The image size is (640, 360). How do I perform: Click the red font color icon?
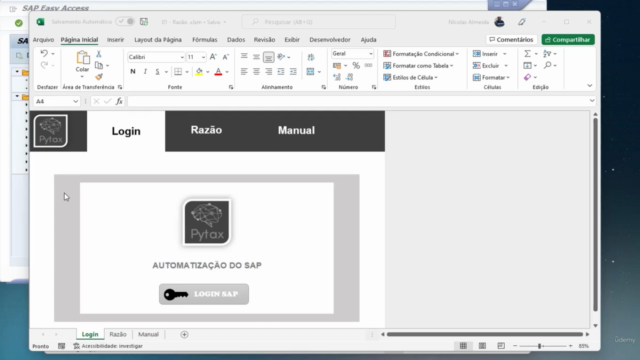(x=218, y=72)
